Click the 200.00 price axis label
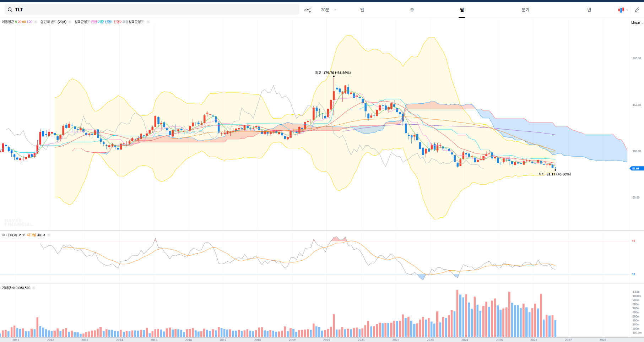This screenshot has height=342, width=644. point(637,59)
